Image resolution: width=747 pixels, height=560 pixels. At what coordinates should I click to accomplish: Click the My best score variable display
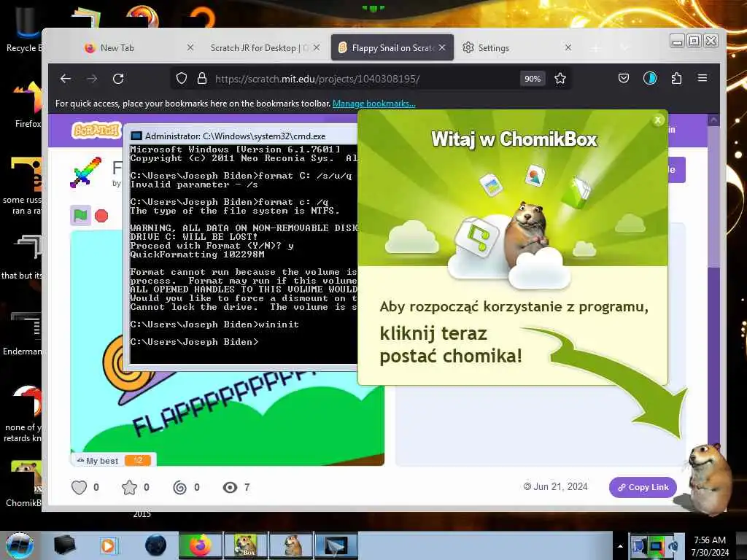(114, 461)
